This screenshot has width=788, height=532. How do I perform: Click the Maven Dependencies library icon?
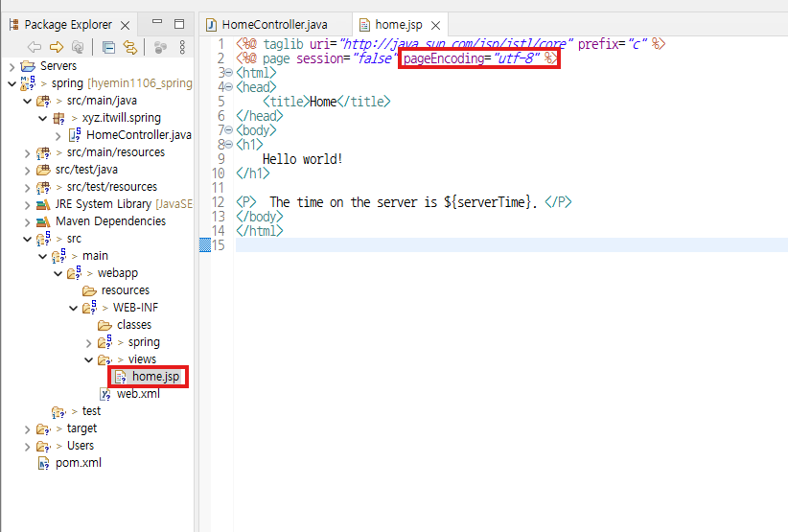point(43,221)
